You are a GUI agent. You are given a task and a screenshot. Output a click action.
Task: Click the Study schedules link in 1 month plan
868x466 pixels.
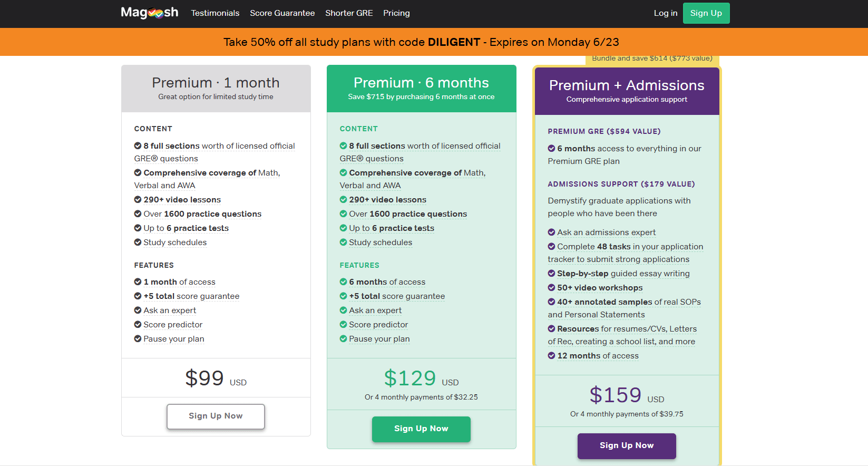click(x=175, y=242)
